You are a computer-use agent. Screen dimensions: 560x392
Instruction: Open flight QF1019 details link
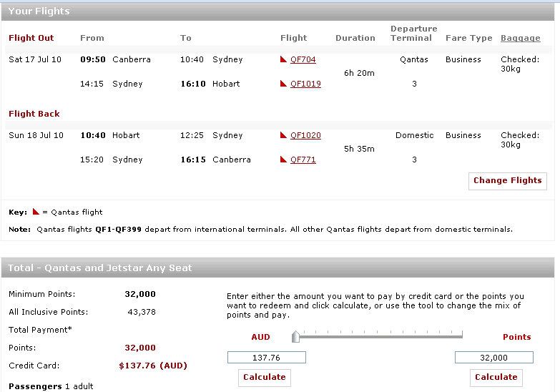[305, 84]
